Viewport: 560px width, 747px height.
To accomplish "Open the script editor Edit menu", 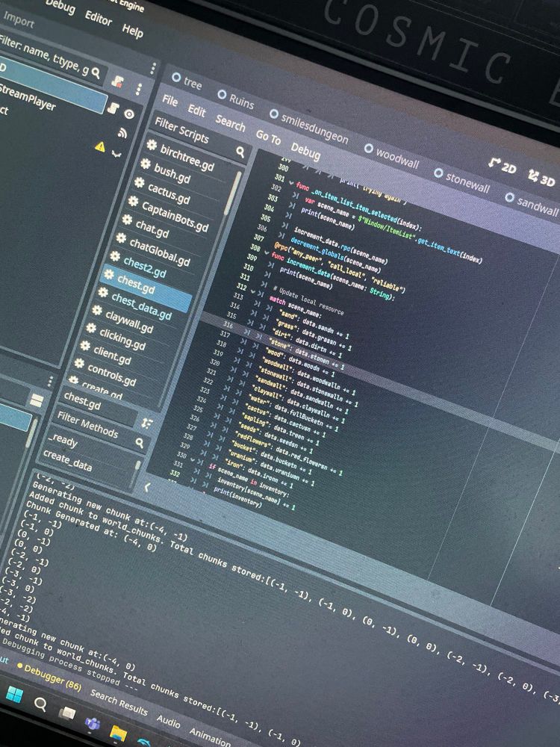I will (x=196, y=111).
